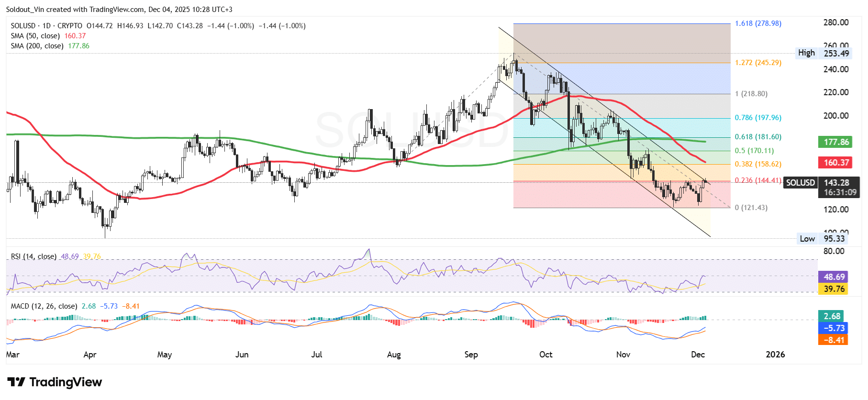Click the blue MACD value tag -5.73
868x400 pixels.
834,328
